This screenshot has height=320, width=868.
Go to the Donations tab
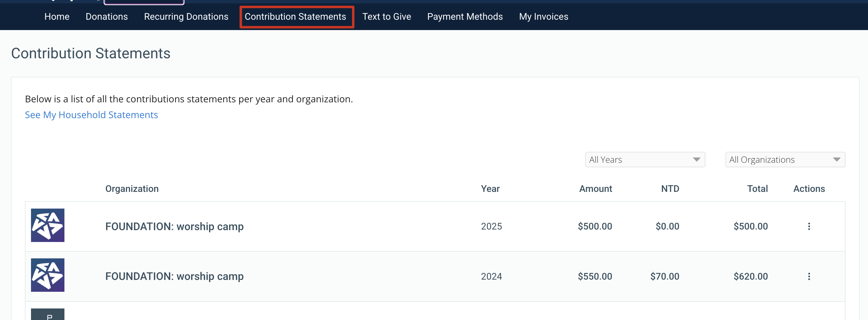(x=106, y=16)
